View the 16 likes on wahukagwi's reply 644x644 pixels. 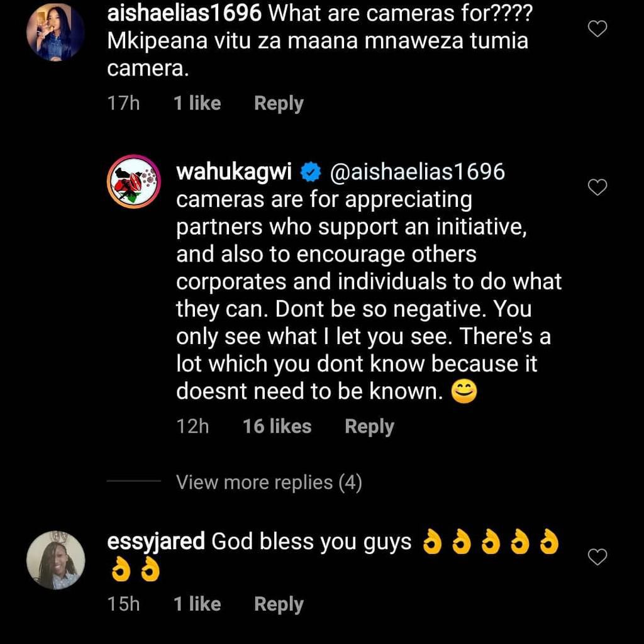coord(277,426)
